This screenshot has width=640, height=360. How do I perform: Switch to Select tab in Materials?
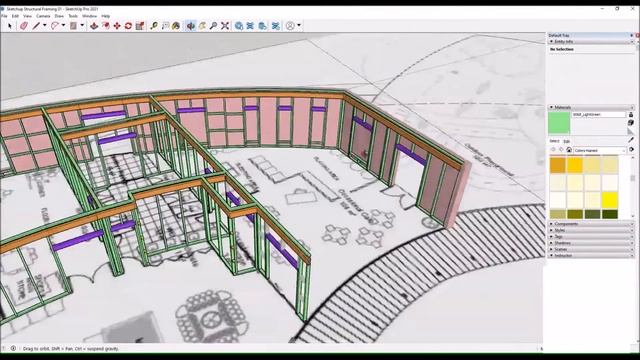click(554, 141)
